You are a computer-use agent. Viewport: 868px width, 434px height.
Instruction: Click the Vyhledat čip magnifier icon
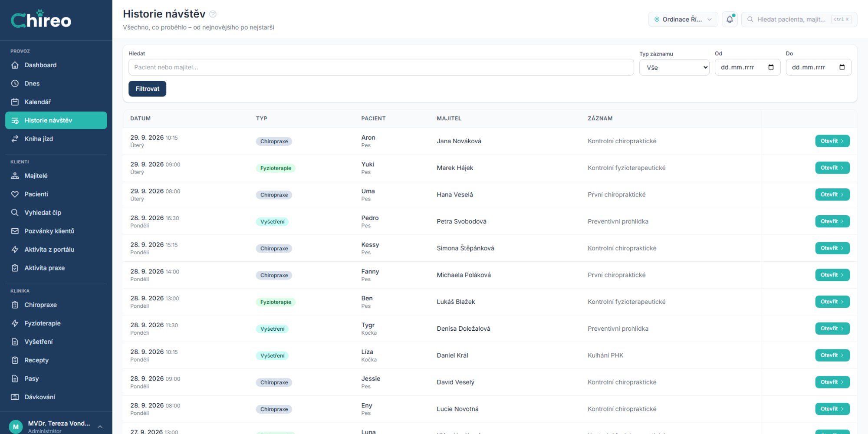click(15, 213)
